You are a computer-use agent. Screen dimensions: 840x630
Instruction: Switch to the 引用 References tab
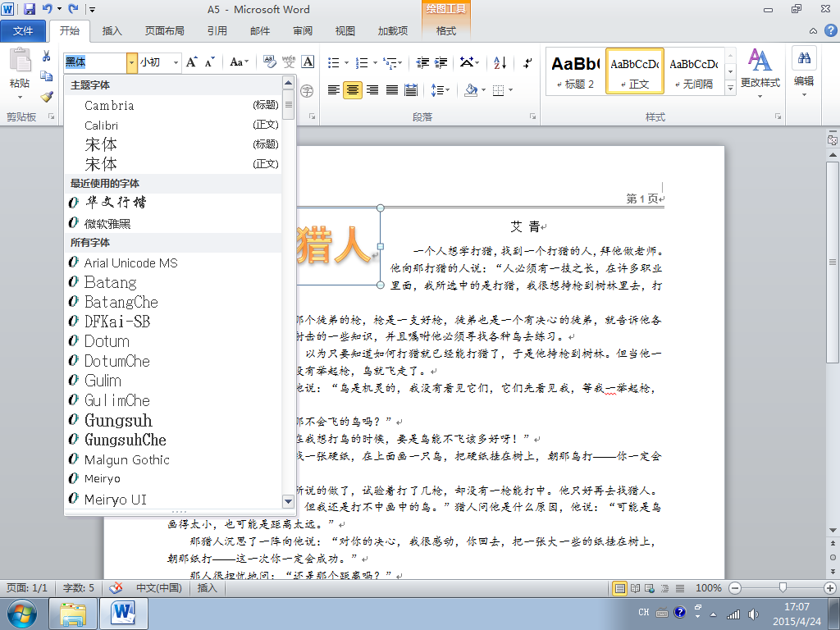coord(217,31)
